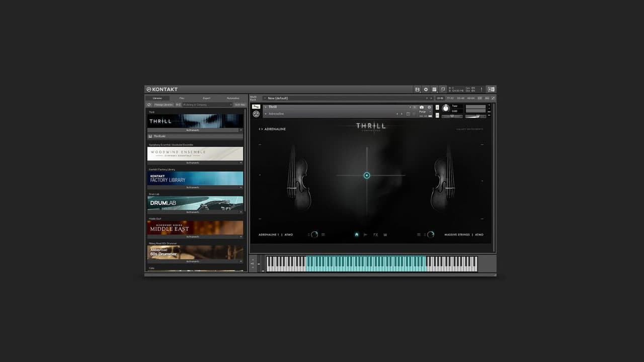Toggle the keyboard view icon in Kontakt header

(x=434, y=89)
